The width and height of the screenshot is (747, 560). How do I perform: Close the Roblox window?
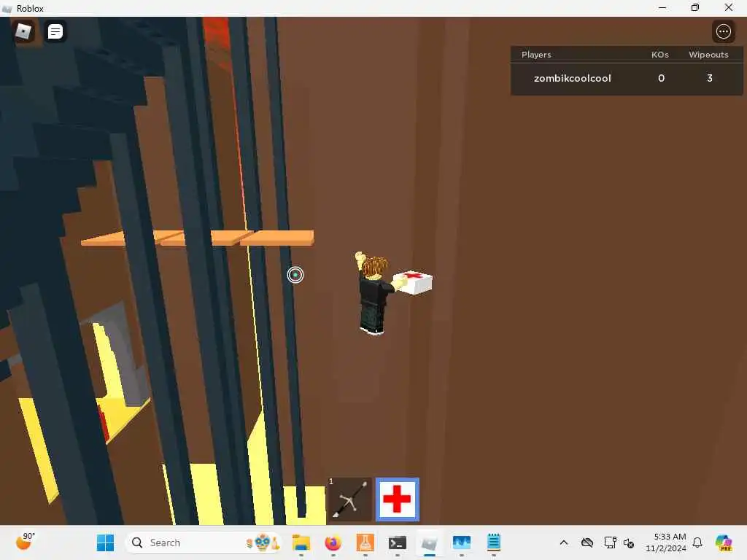[x=729, y=7]
